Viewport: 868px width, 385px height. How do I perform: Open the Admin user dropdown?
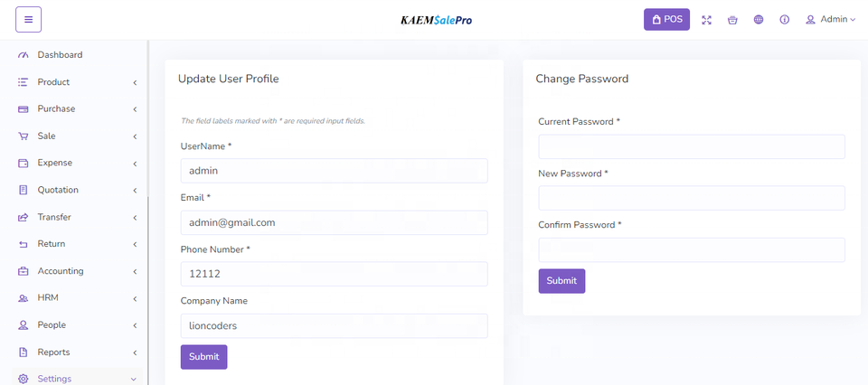830,20
